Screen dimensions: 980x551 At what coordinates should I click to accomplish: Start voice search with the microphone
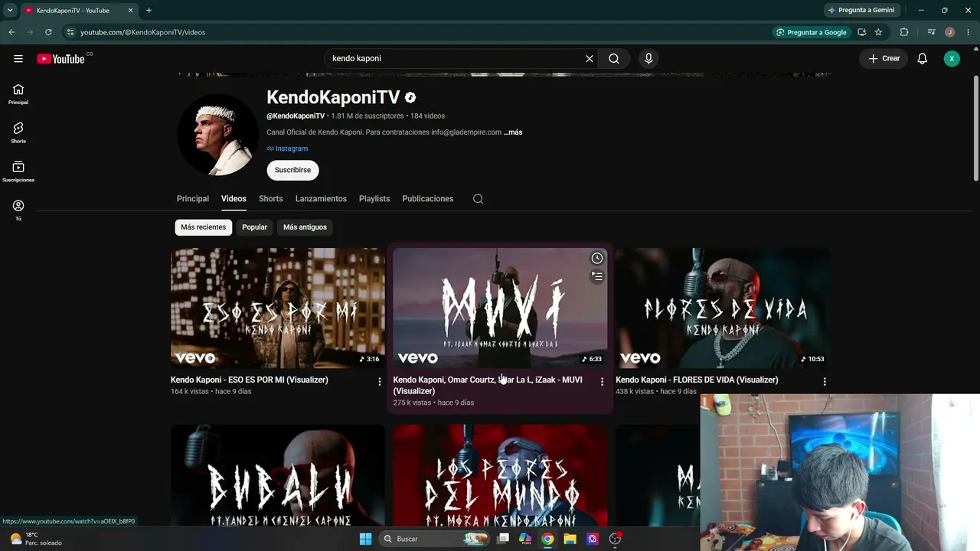pos(648,59)
